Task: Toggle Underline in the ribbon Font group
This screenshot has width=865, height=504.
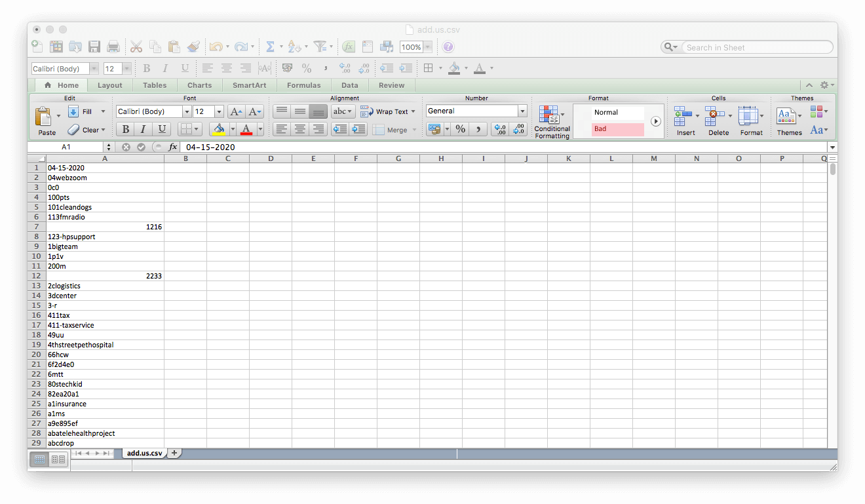Action: pos(162,129)
